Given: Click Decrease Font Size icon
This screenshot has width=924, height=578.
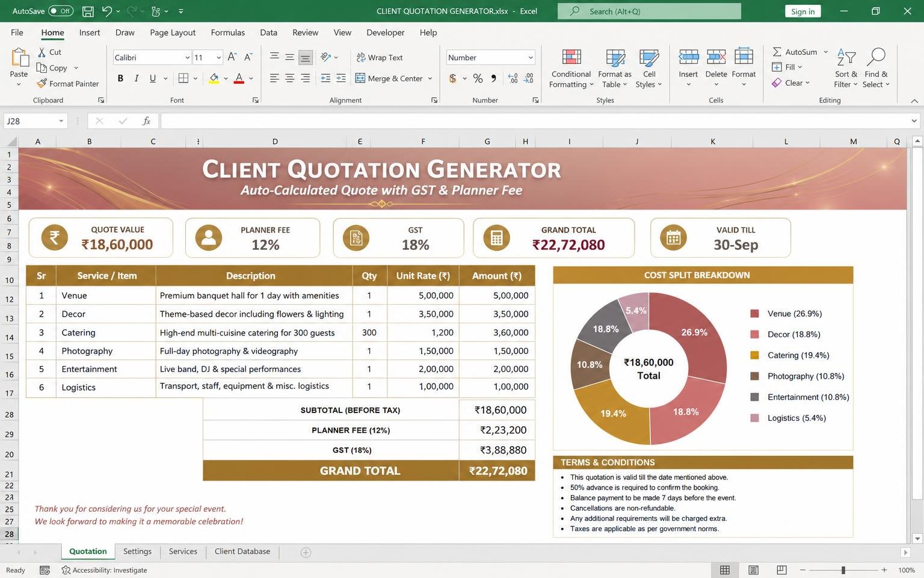Looking at the screenshot, I should tap(248, 57).
